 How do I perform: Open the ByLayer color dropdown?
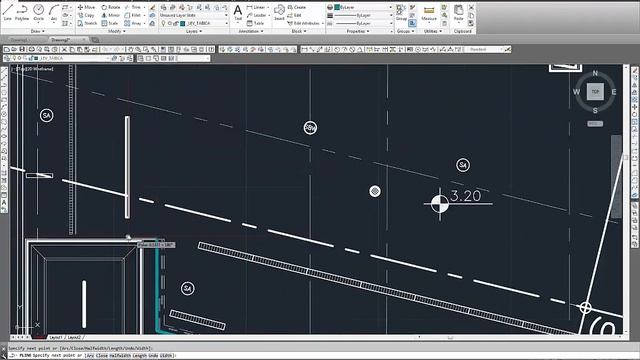click(364, 7)
